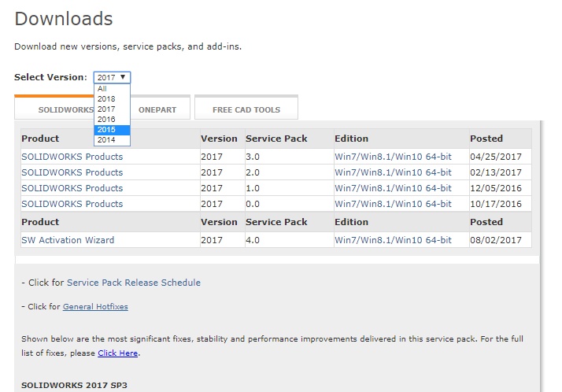Select service pack value 4.0
This screenshot has height=392, width=562.
[253, 240]
